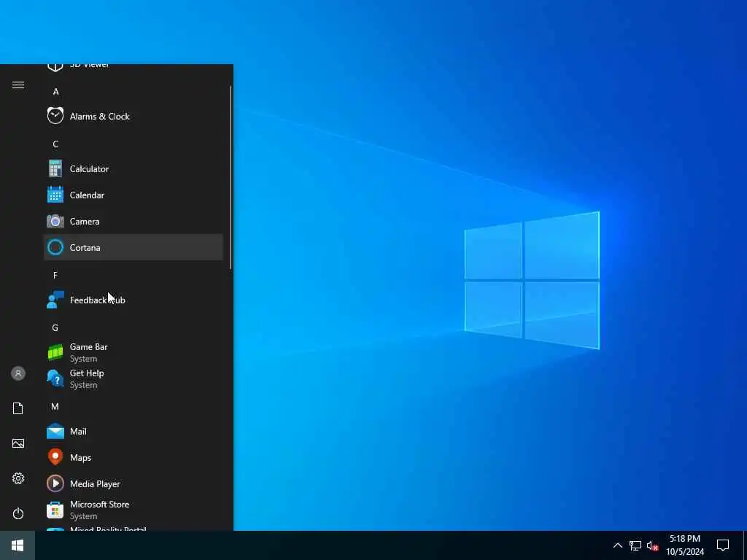Click the Start menu app list scrollbar
747x560 pixels.
click(231, 177)
